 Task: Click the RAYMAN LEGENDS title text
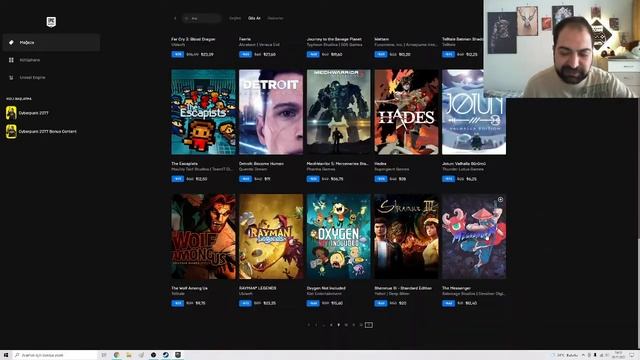tap(258, 288)
